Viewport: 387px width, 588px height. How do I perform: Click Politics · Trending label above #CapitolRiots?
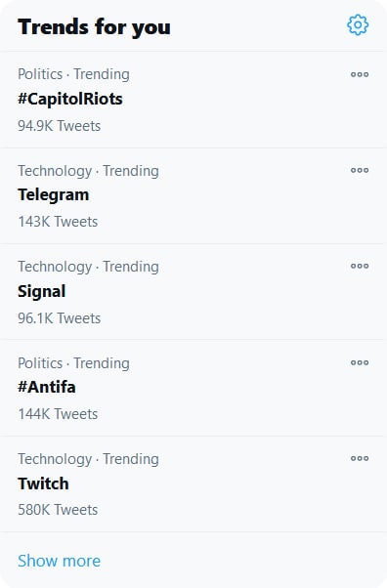coord(73,74)
